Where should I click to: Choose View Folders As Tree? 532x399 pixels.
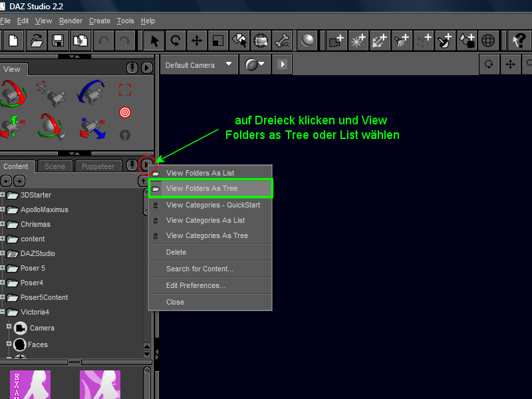[210, 188]
